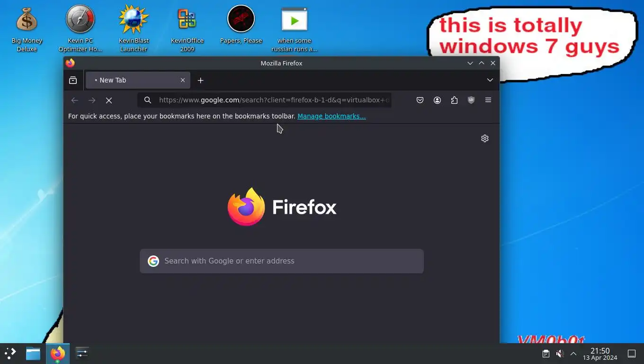Open the Firefox account menu
The width and height of the screenshot is (644, 364).
pyautogui.click(x=437, y=100)
